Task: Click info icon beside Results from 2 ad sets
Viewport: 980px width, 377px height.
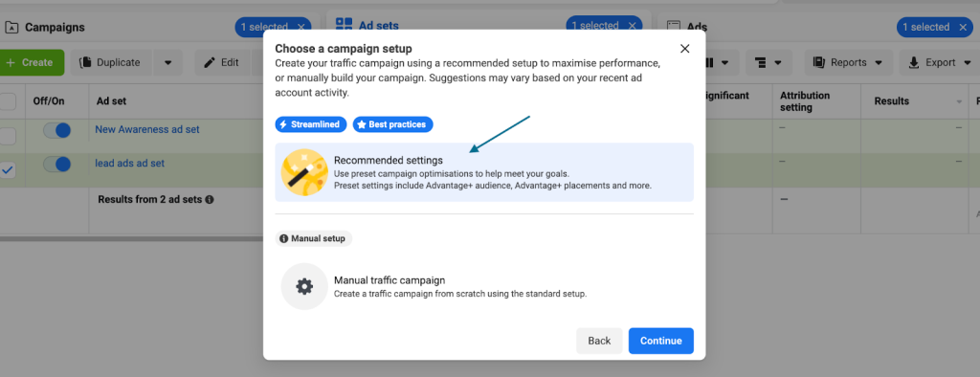Action: [210, 200]
